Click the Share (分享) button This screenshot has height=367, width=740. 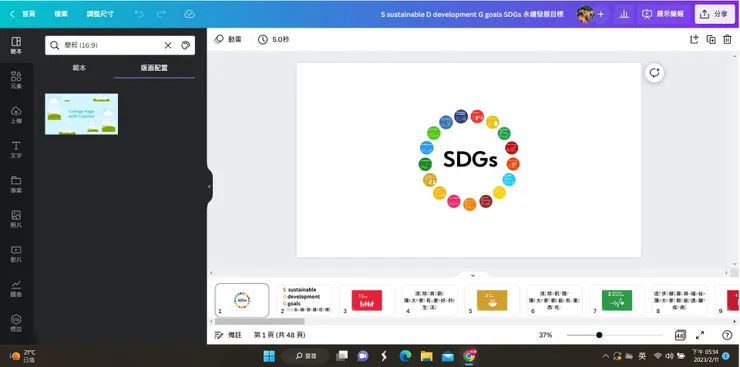pyautogui.click(x=714, y=14)
